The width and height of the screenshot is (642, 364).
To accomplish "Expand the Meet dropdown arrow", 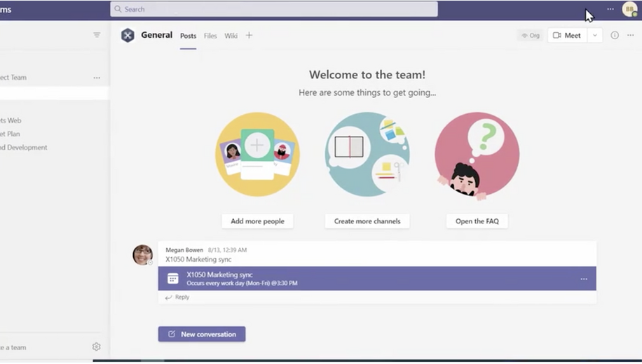I will (x=595, y=36).
